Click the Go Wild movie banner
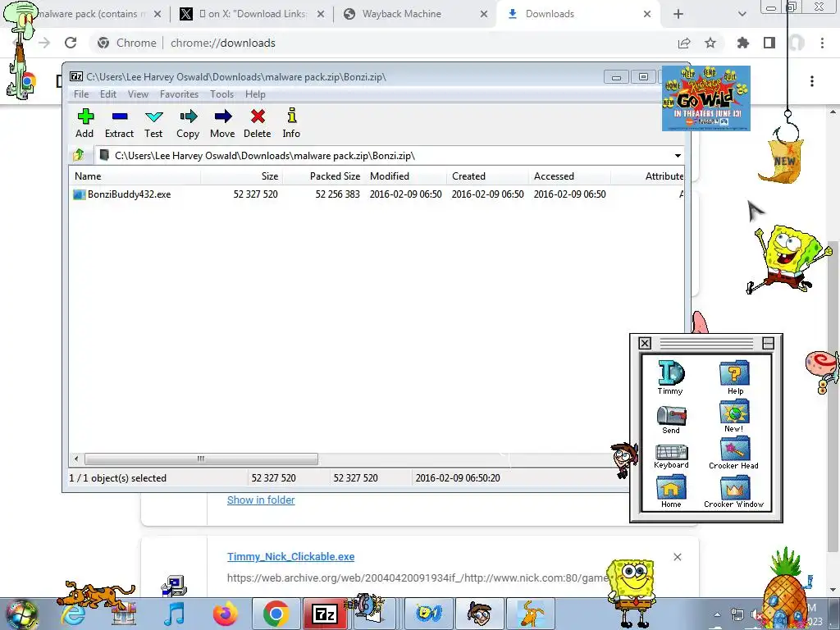Image resolution: width=840 pixels, height=630 pixels. click(706, 98)
